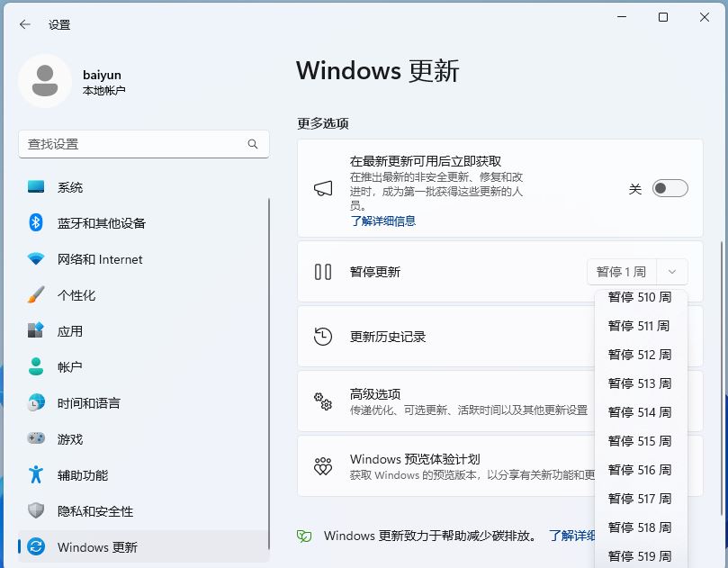Click the Windows 更新 sync icon
This screenshot has width=728, height=568.
[x=36, y=546]
